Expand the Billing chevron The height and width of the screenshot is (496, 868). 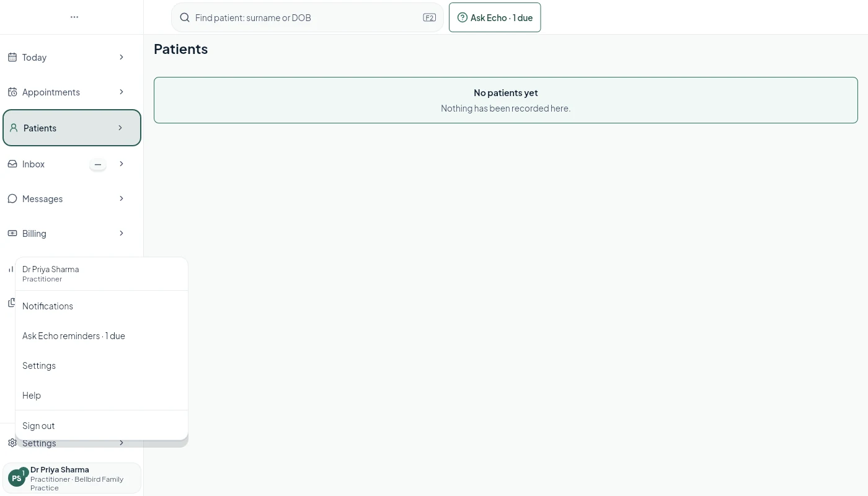[122, 233]
